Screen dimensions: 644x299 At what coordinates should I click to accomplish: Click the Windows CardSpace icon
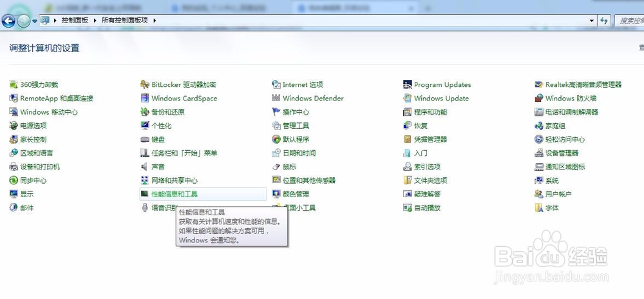point(144,98)
